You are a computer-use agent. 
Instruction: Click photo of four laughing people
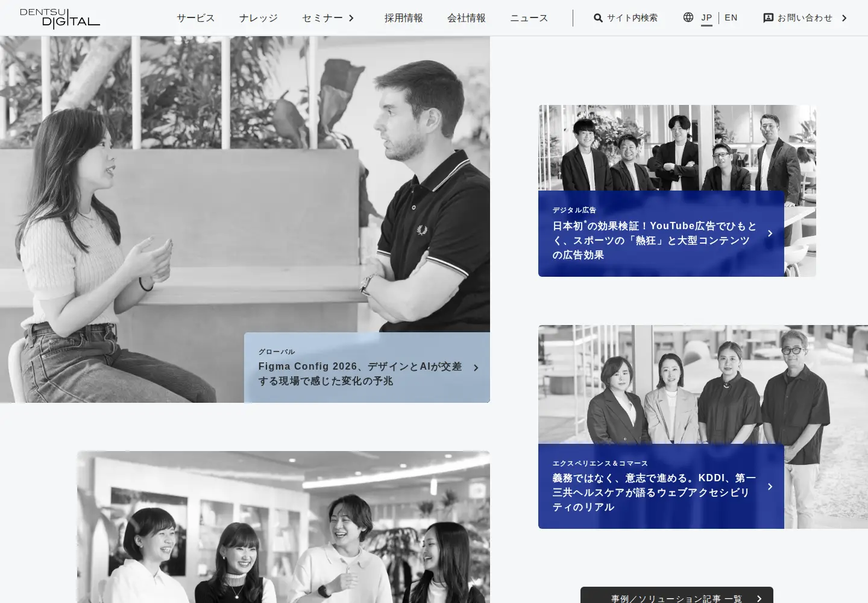283,527
